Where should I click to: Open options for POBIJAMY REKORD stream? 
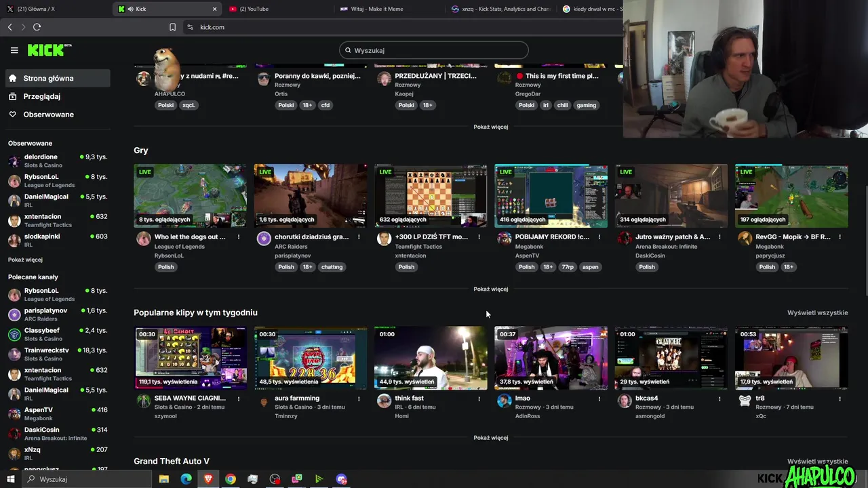599,237
